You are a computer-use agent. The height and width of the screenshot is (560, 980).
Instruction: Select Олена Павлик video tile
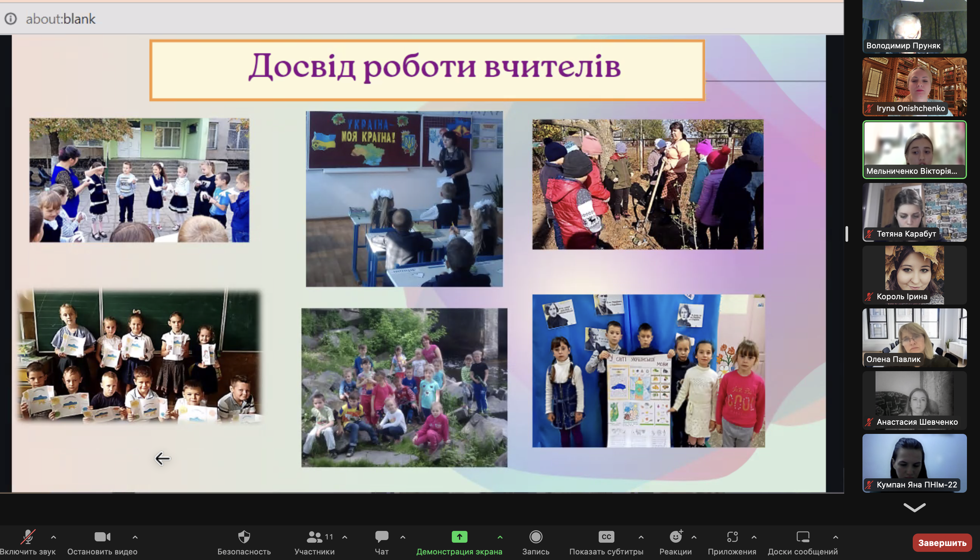pos(914,338)
